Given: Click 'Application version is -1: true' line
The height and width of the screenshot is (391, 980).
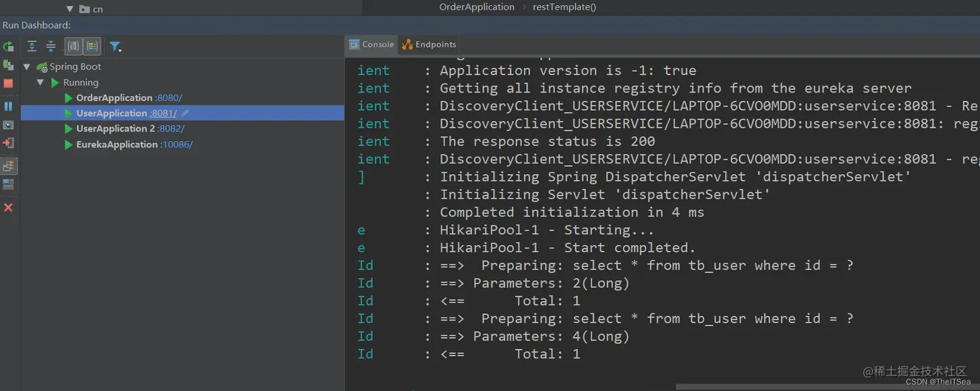Looking at the screenshot, I should [x=568, y=71].
